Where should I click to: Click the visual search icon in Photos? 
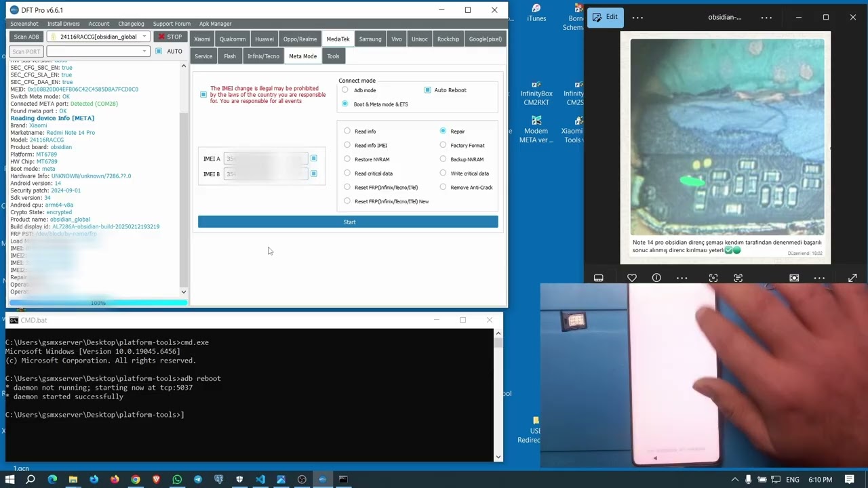tap(713, 278)
